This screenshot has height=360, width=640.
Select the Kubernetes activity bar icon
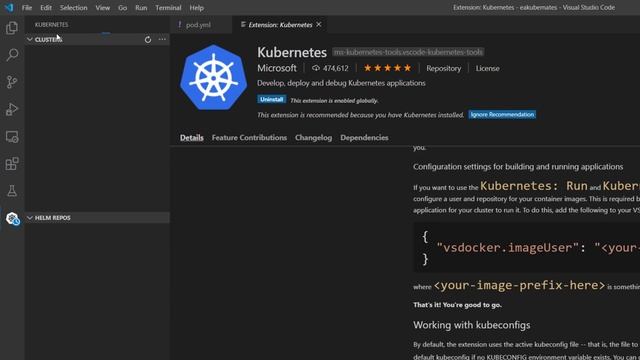coord(12,218)
